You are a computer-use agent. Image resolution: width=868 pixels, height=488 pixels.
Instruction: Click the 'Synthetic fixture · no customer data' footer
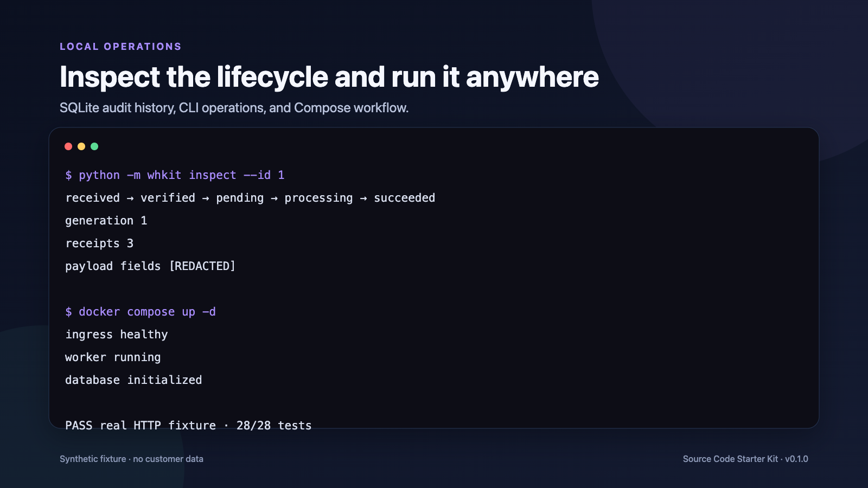pyautogui.click(x=131, y=459)
